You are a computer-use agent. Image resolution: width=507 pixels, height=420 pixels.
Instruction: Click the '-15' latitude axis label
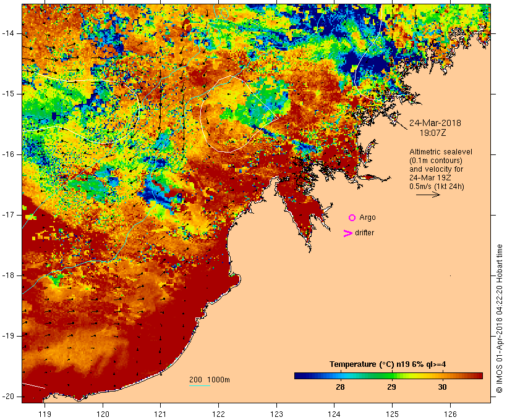click(7, 94)
